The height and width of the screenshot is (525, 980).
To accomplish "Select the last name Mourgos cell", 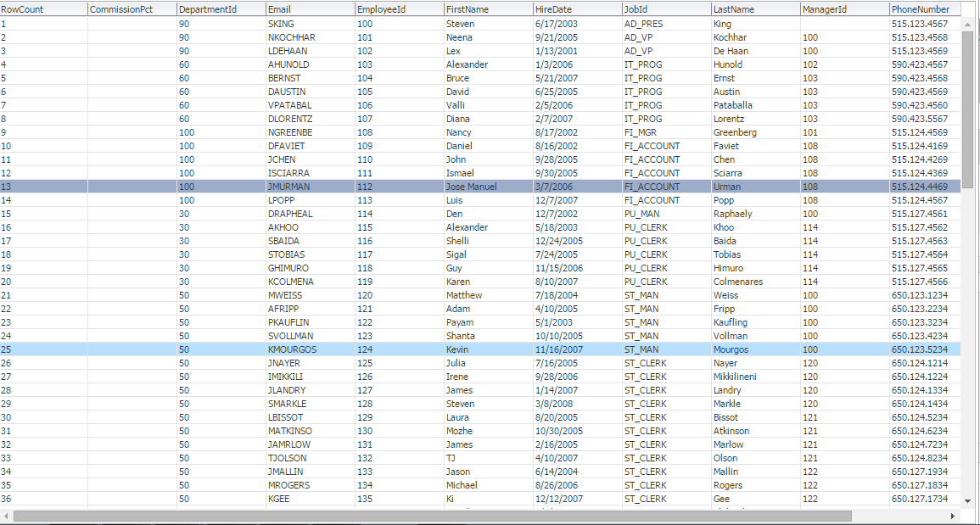I will click(756, 349).
